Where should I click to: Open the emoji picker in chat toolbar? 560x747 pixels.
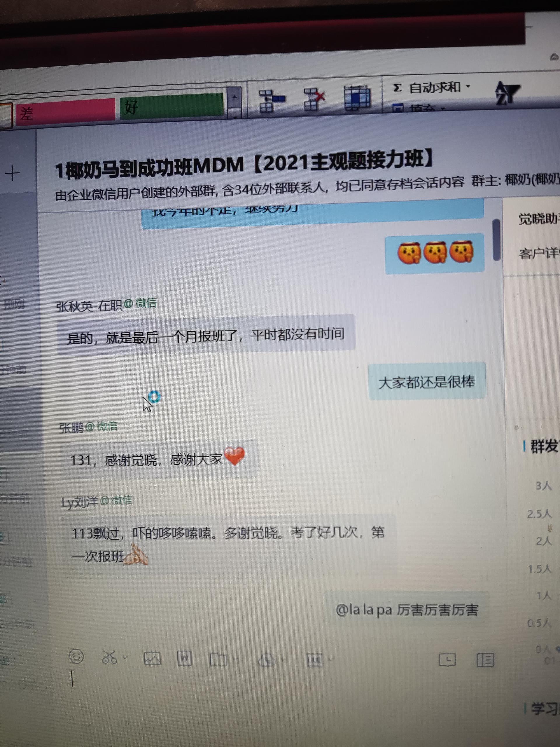(x=76, y=657)
